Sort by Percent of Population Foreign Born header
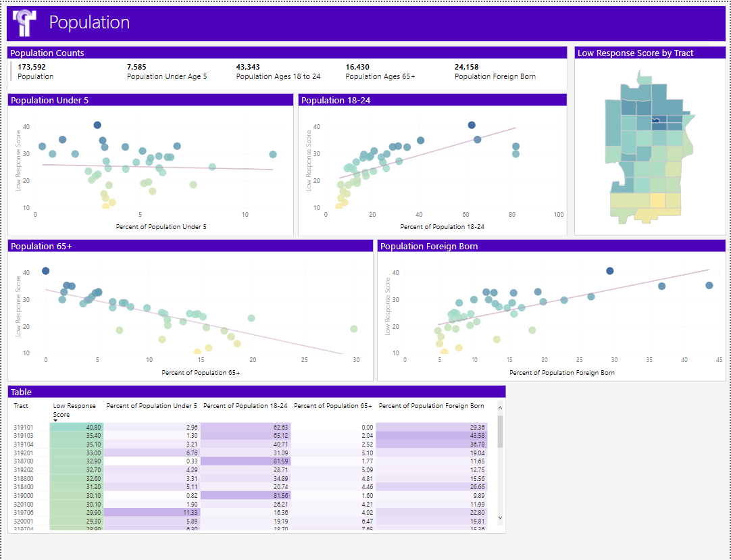The image size is (731, 560). coord(431,406)
